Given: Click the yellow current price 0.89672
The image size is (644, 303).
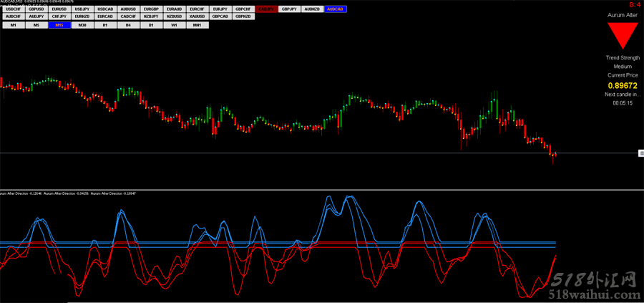Looking at the screenshot, I should pos(622,85).
